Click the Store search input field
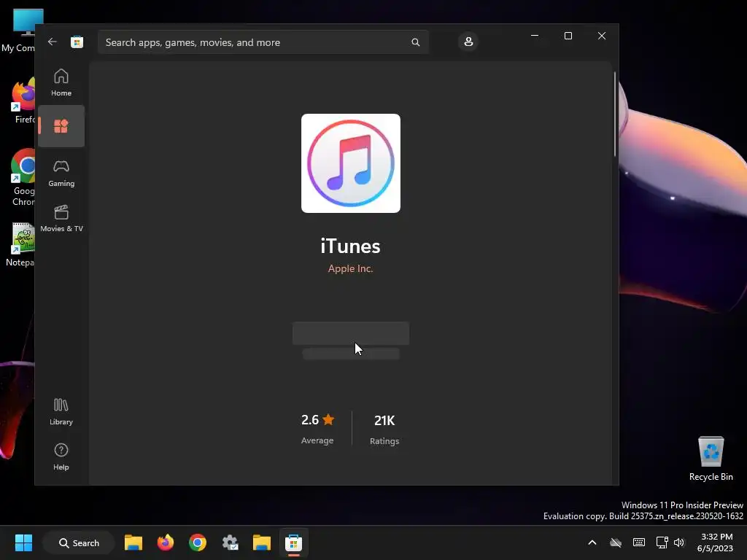The image size is (747, 560). point(263,42)
